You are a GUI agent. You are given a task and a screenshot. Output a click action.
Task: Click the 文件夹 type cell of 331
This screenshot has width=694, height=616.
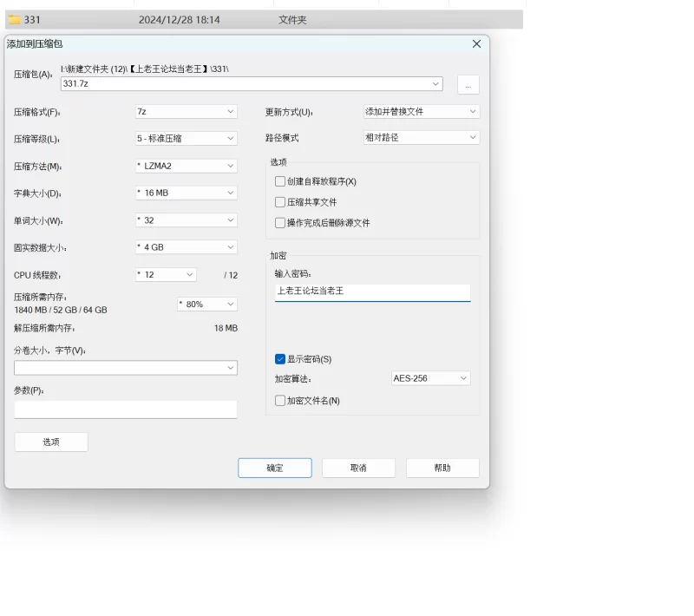292,20
